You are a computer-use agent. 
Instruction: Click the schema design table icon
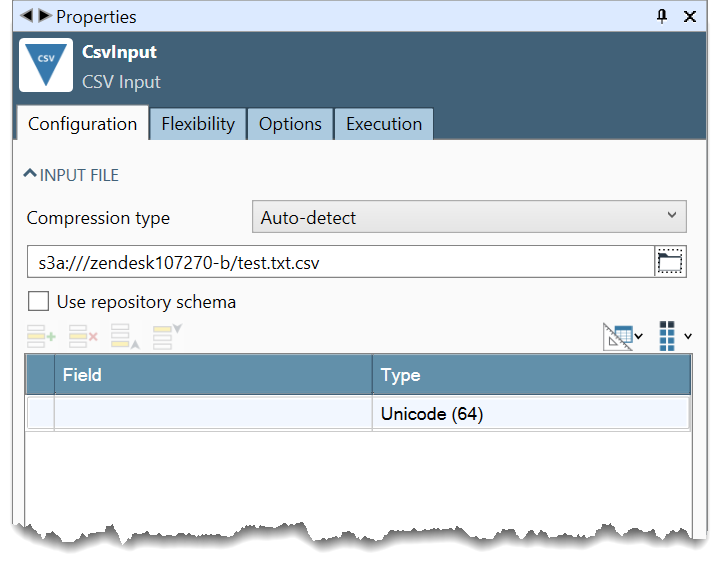618,336
